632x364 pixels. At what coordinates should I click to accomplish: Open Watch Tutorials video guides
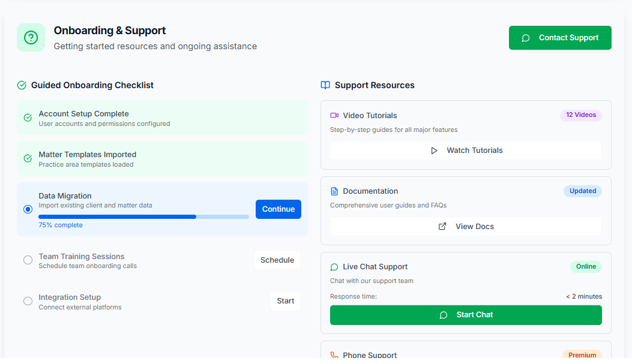click(x=466, y=151)
